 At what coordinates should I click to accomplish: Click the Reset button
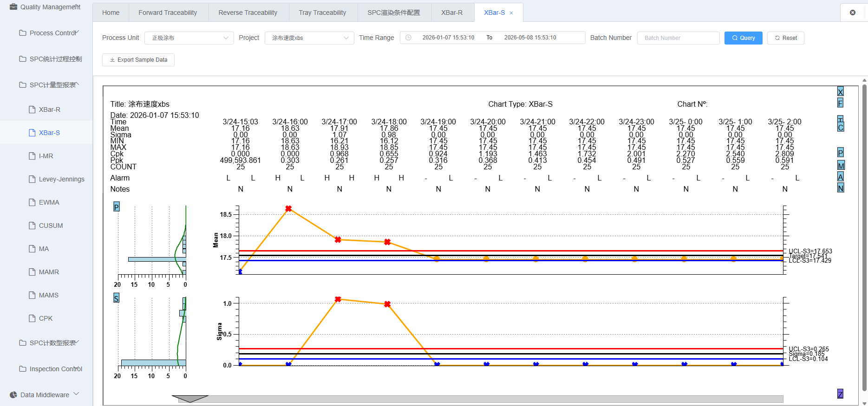click(x=785, y=38)
